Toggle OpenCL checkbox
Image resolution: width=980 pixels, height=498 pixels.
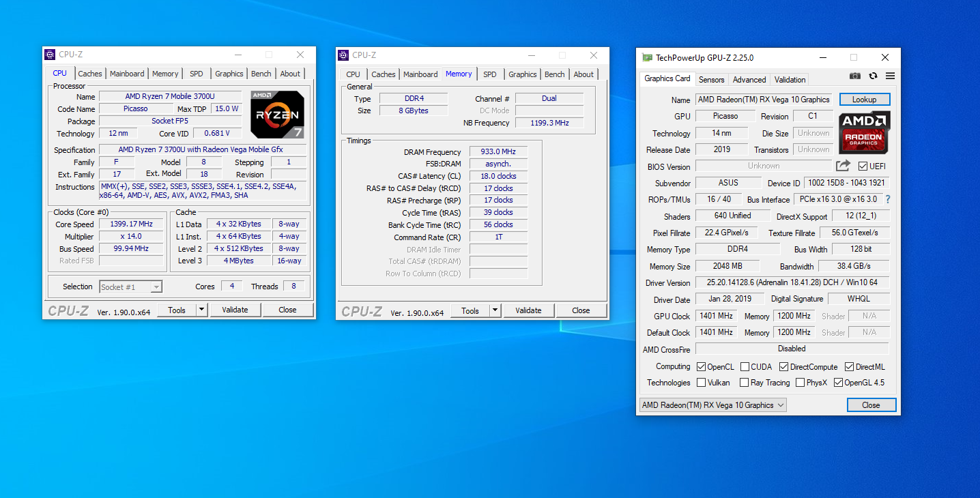point(701,367)
